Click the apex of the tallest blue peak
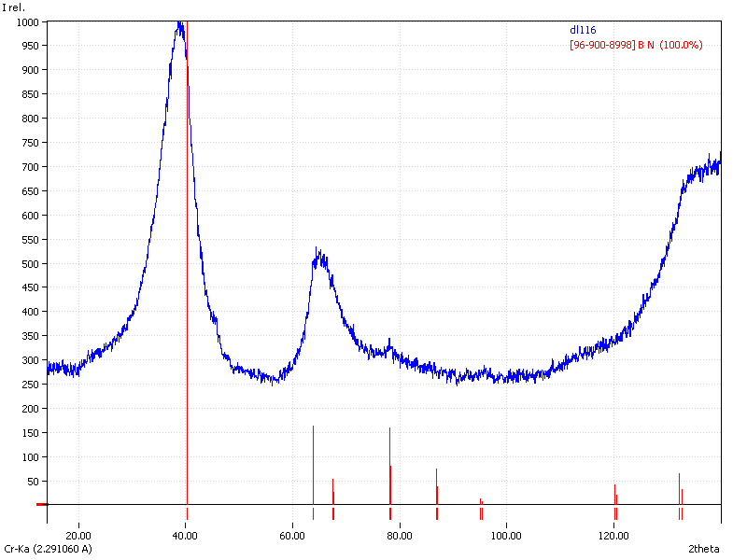747x560 pixels. pyautogui.click(x=179, y=23)
